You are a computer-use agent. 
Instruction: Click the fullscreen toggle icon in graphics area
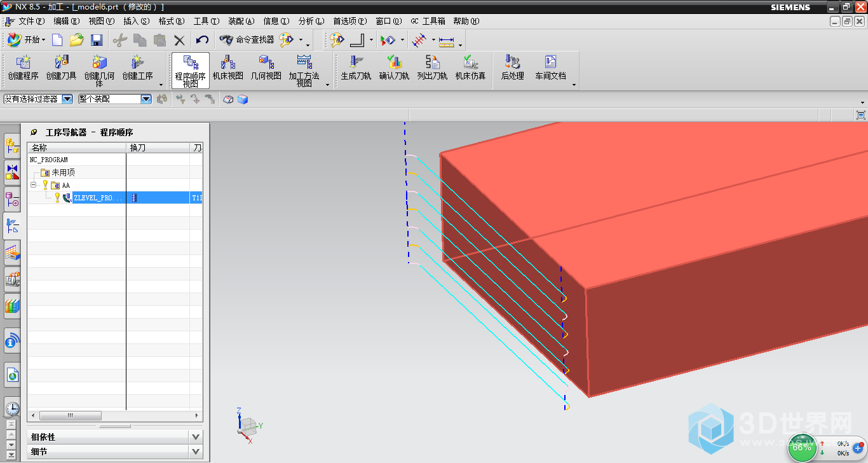coord(861,115)
